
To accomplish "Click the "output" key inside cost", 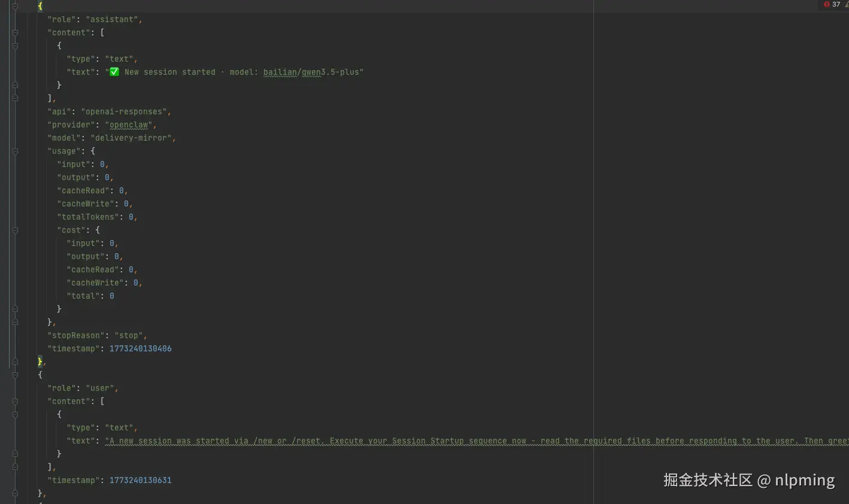I will pos(86,257).
